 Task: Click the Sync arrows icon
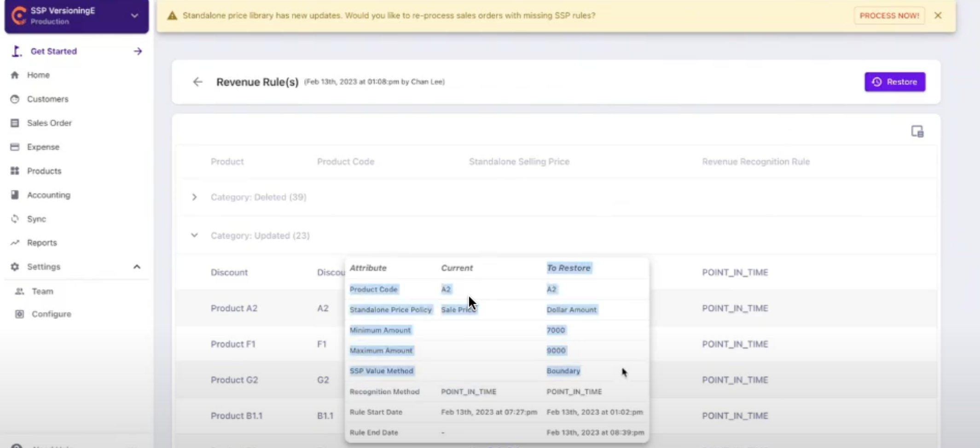tap(15, 218)
